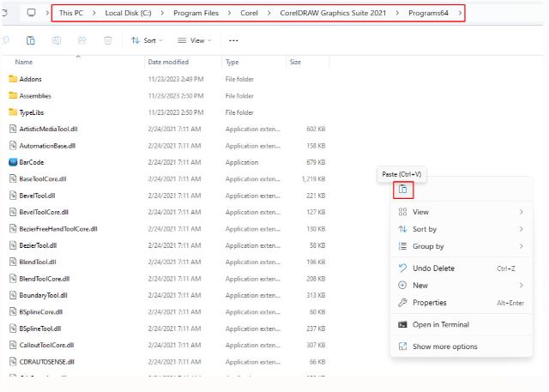Image resolution: width=549 pixels, height=392 pixels.
Task: Expand chevron after Programs64 breadcrumb
Action: coord(460,13)
